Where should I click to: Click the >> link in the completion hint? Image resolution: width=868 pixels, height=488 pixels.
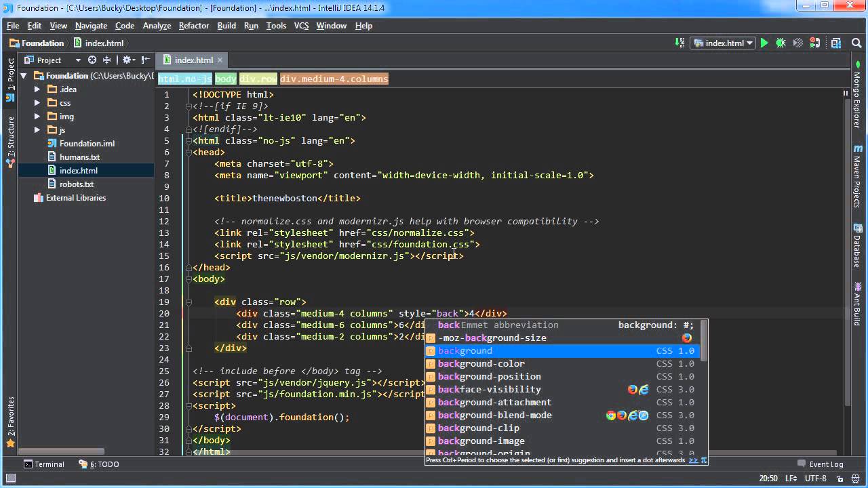(692, 460)
